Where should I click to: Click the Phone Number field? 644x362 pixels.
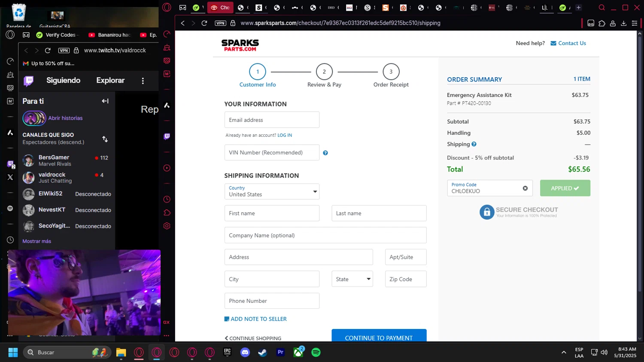point(272,301)
